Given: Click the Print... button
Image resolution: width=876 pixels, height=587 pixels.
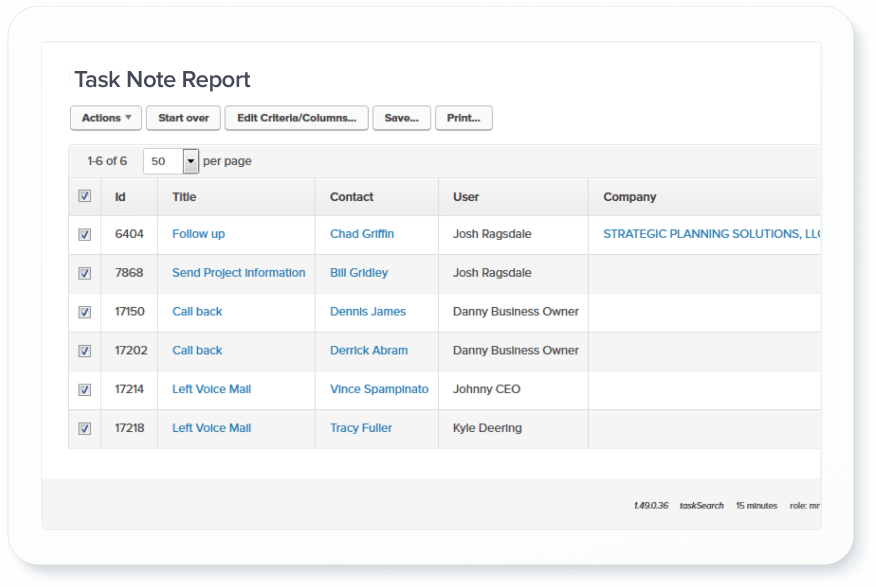Looking at the screenshot, I should pos(463,118).
